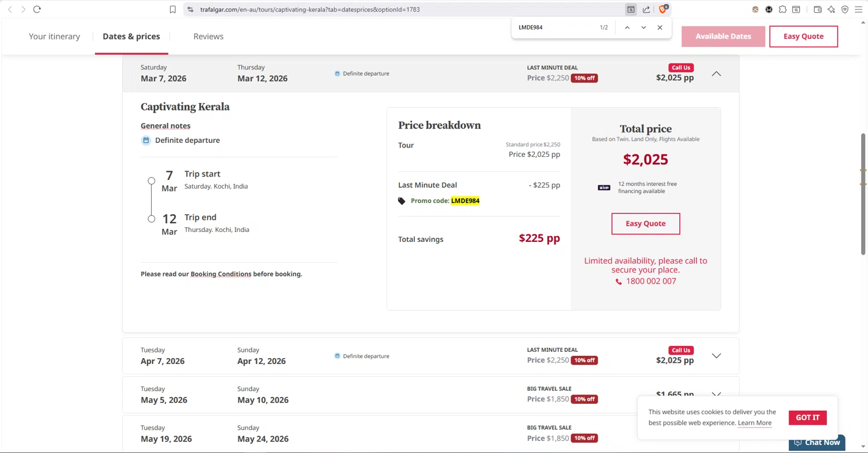Screen dimensions: 868x453
Task: Click the toolbar page search icon beside extensions
Action: pos(796,9)
